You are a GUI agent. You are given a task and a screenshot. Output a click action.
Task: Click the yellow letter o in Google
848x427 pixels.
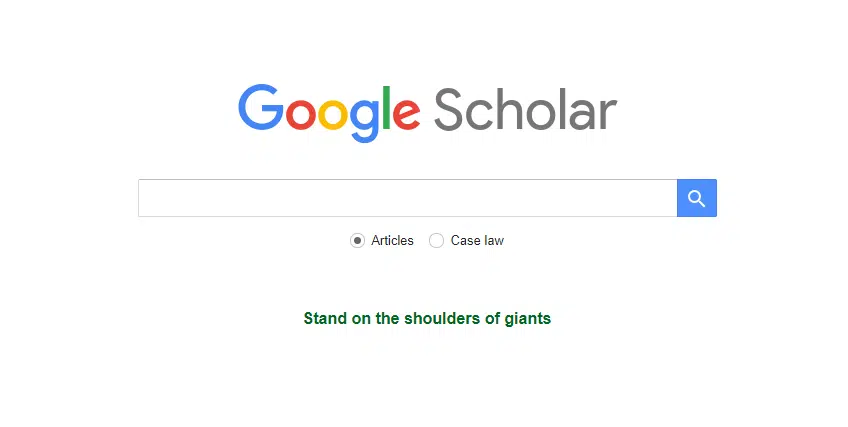tap(333, 113)
